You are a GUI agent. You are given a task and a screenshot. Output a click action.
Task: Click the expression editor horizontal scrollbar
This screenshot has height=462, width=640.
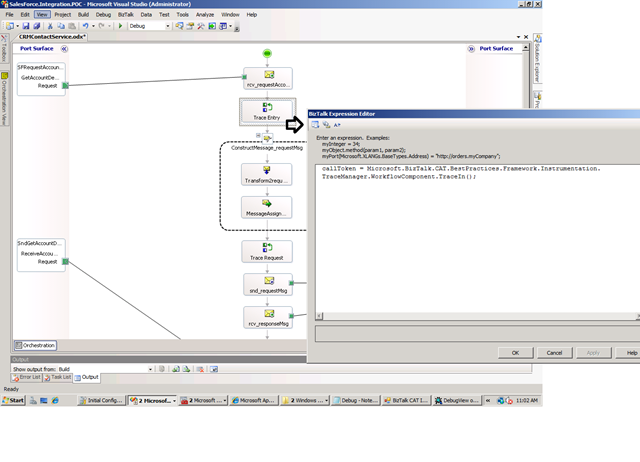(479, 316)
